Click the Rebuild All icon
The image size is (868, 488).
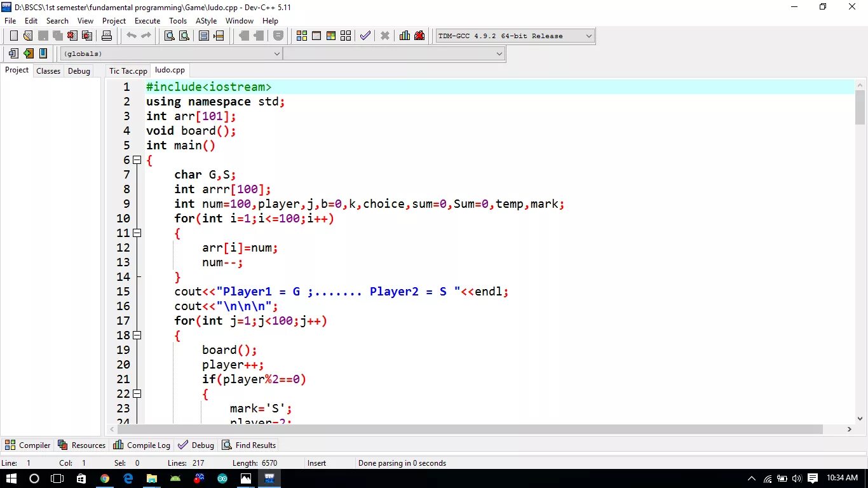click(346, 36)
